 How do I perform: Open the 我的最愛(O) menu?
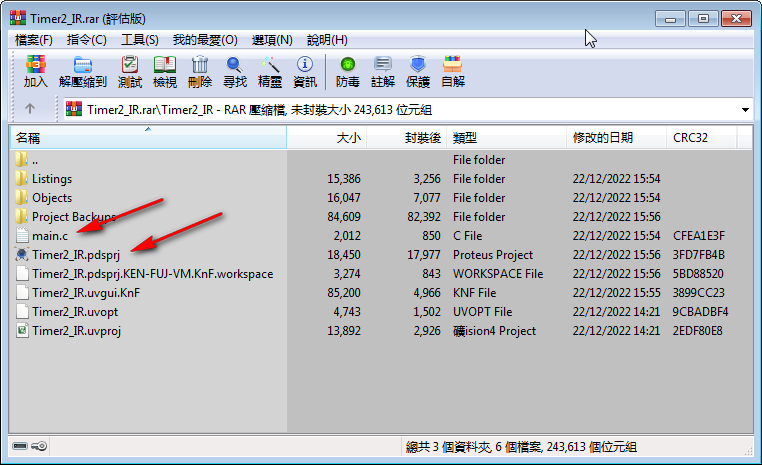coord(205,40)
